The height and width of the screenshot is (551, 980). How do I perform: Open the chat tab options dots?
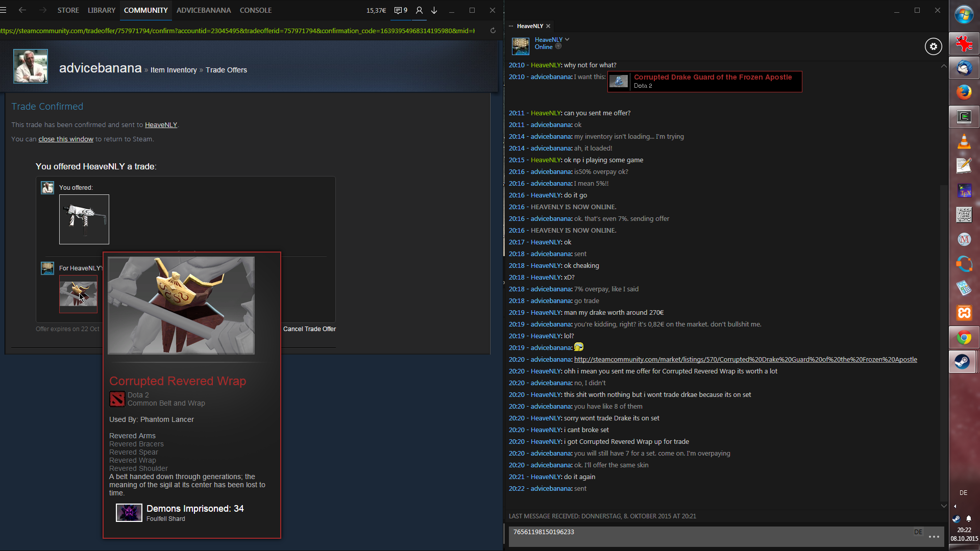coord(511,26)
